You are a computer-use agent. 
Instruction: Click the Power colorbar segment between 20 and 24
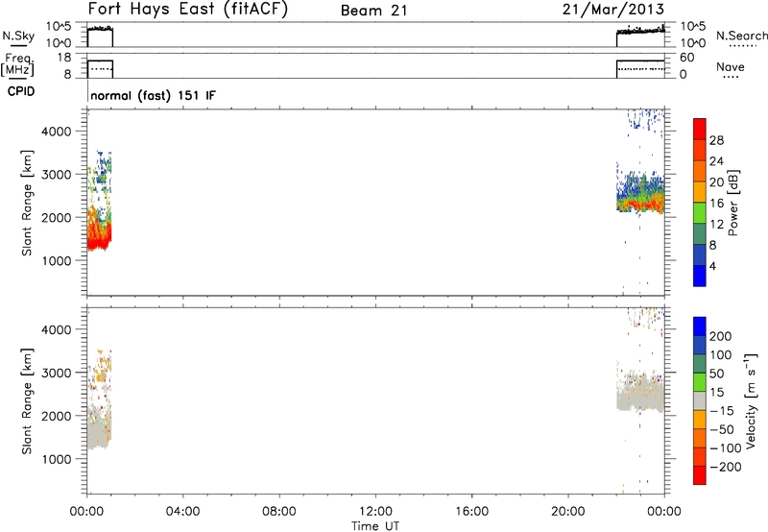[700, 171]
